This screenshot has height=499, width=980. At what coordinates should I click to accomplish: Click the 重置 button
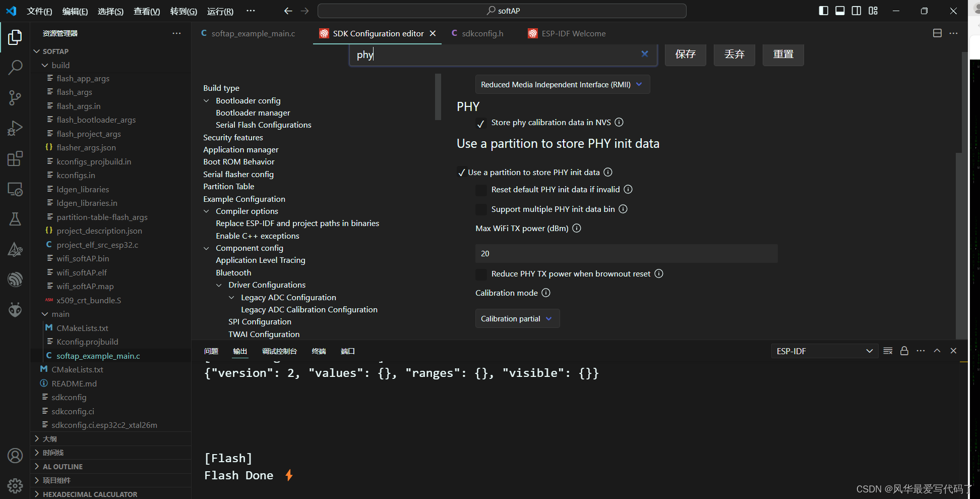click(783, 54)
